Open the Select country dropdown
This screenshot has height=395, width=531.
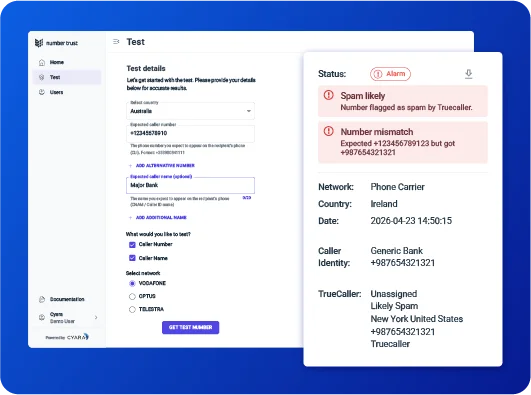(190, 111)
